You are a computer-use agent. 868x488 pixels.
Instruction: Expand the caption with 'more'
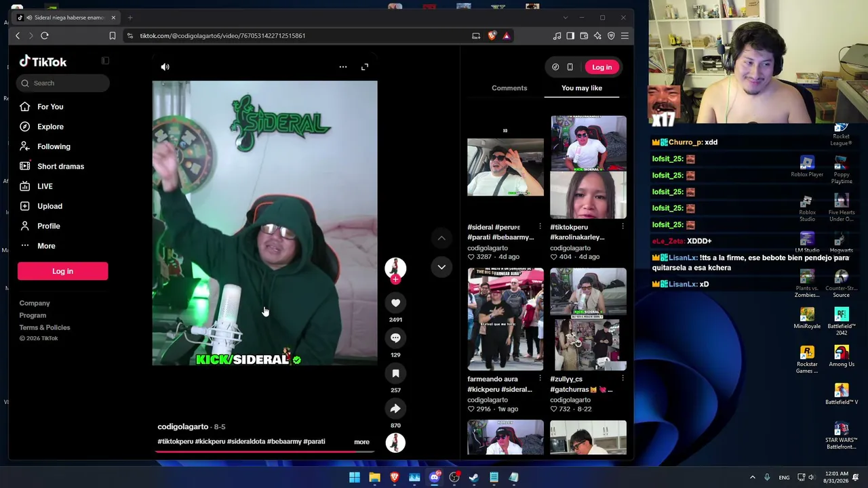pyautogui.click(x=361, y=442)
